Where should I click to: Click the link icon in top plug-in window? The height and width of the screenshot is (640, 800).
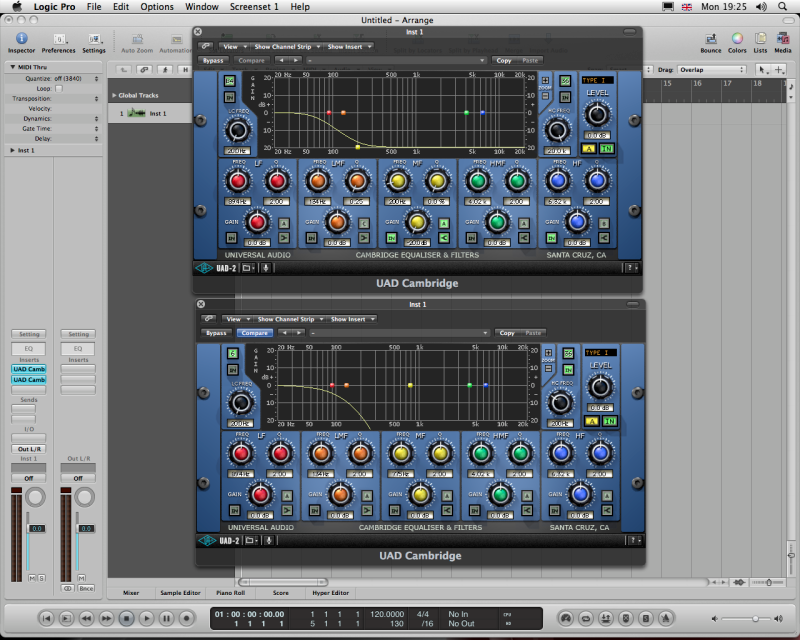205,46
